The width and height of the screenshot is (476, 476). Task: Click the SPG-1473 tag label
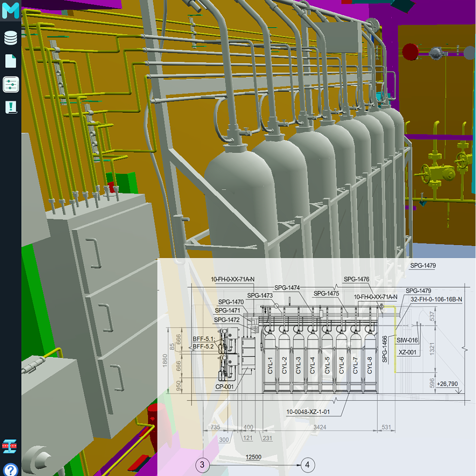(259, 296)
